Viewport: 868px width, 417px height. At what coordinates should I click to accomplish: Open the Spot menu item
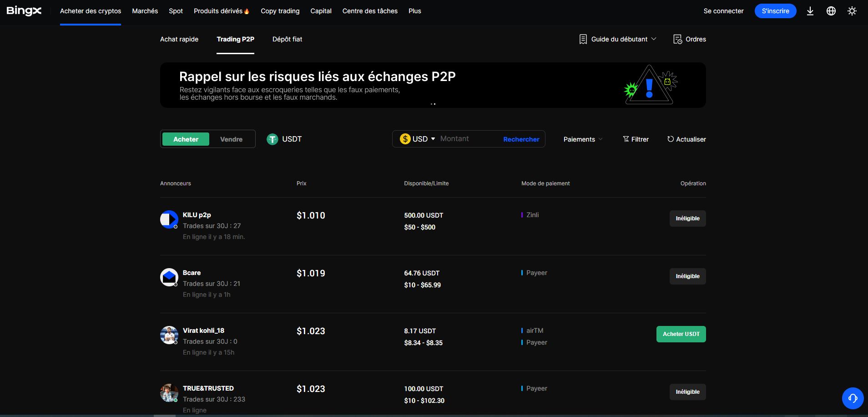pos(176,11)
